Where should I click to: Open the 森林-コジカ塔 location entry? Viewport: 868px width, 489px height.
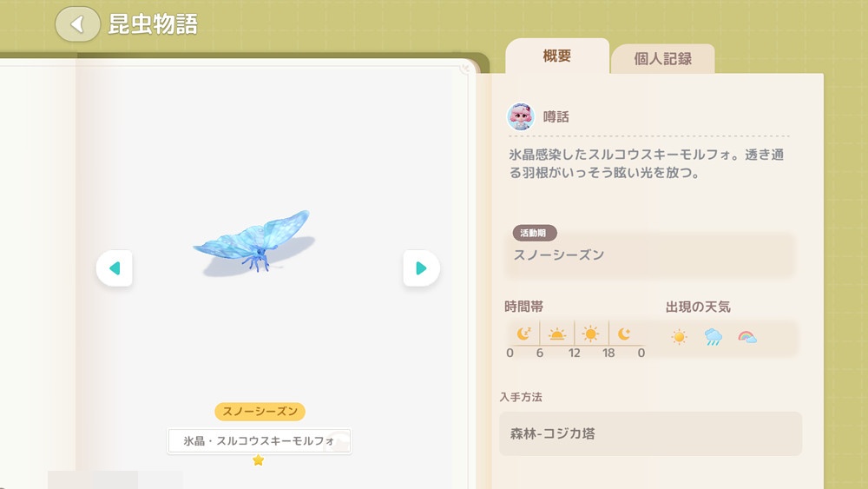tap(650, 433)
